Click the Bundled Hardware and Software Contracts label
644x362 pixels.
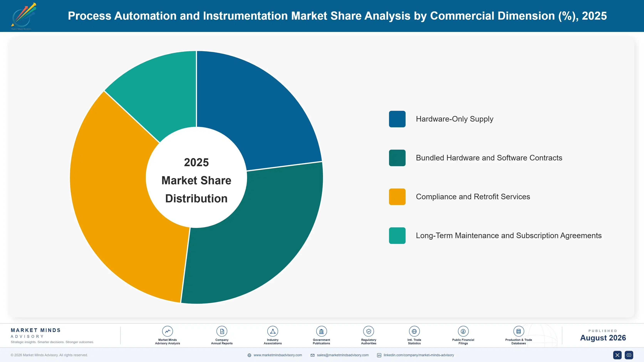tap(489, 158)
